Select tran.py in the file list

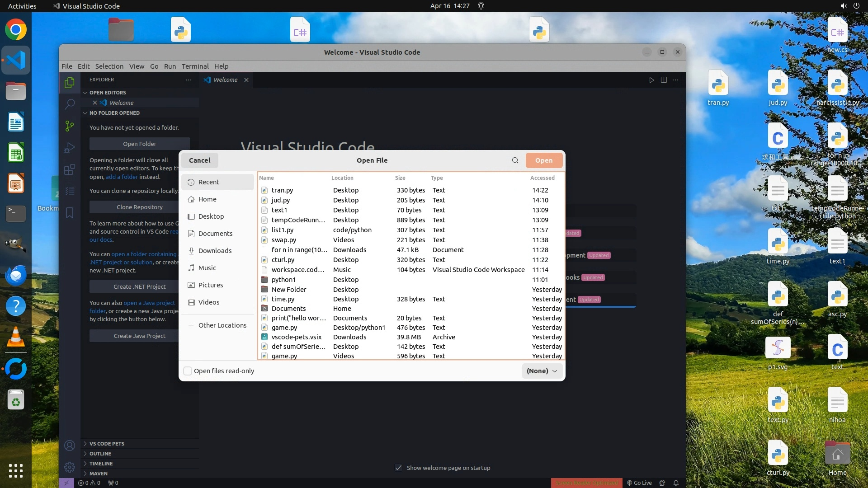(x=282, y=190)
